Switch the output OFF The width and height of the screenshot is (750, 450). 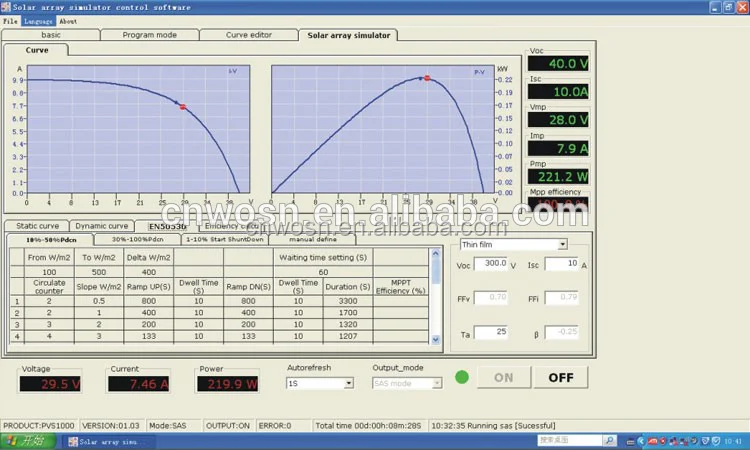pyautogui.click(x=560, y=377)
